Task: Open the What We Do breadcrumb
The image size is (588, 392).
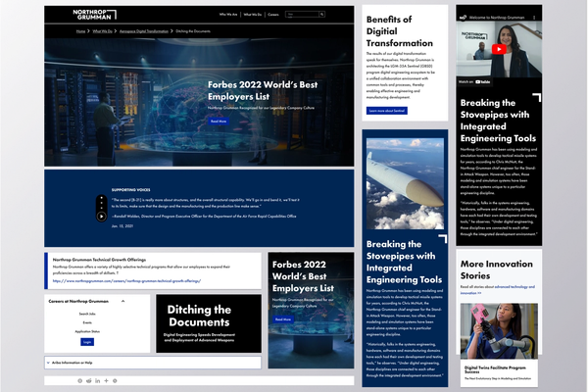Action: pyautogui.click(x=102, y=31)
